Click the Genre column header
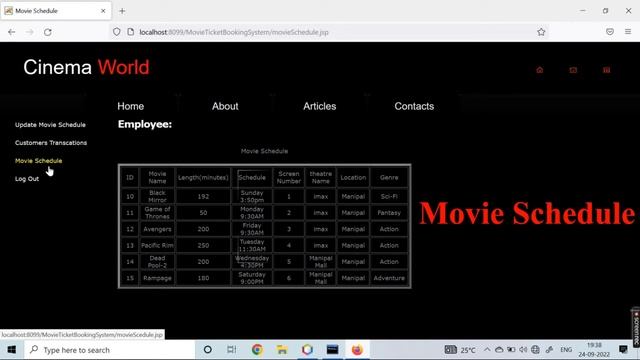This screenshot has width=640, height=360. pos(389,178)
